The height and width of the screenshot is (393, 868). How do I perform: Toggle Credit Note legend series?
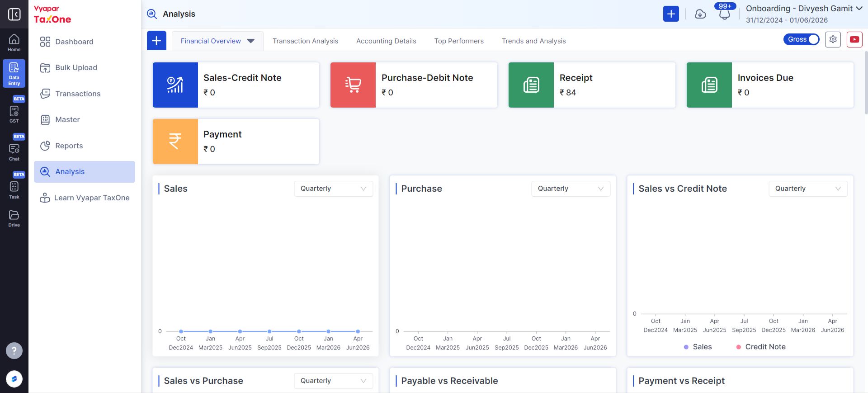[761, 347]
